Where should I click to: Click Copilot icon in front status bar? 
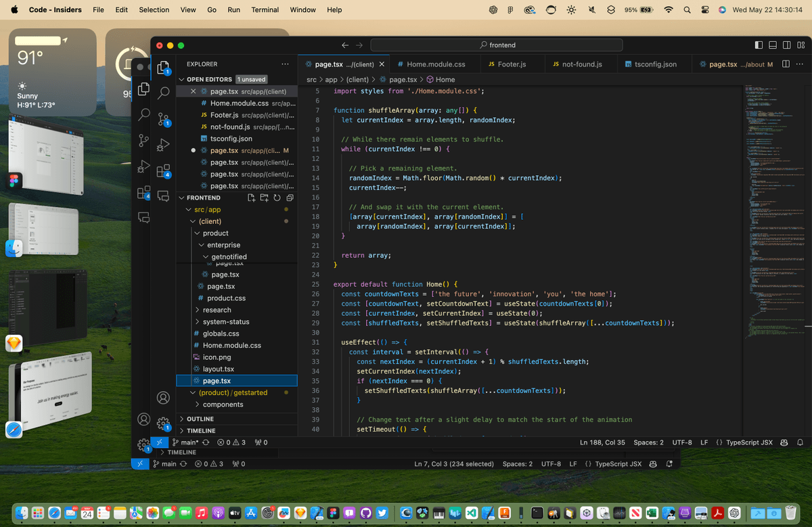click(784, 442)
